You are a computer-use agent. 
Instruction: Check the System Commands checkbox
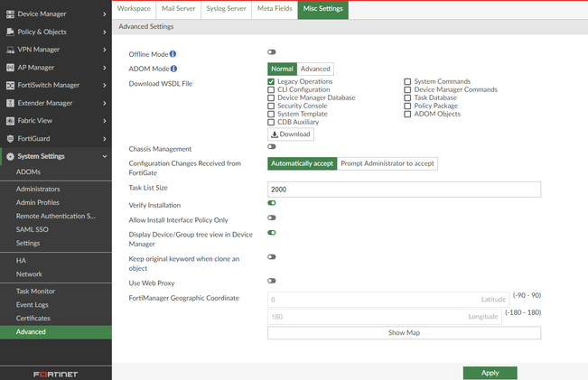click(x=407, y=82)
